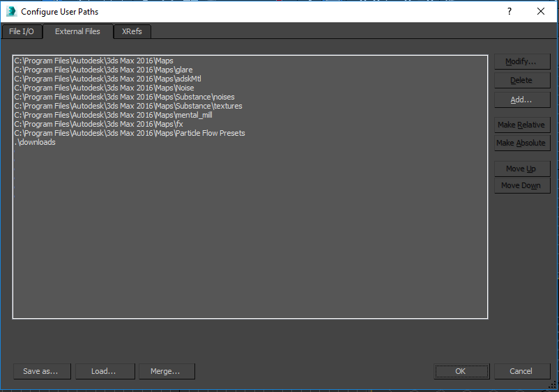Viewport: 559px width, 392px height.
Task: Click the Merge... button
Action: pyautogui.click(x=167, y=371)
